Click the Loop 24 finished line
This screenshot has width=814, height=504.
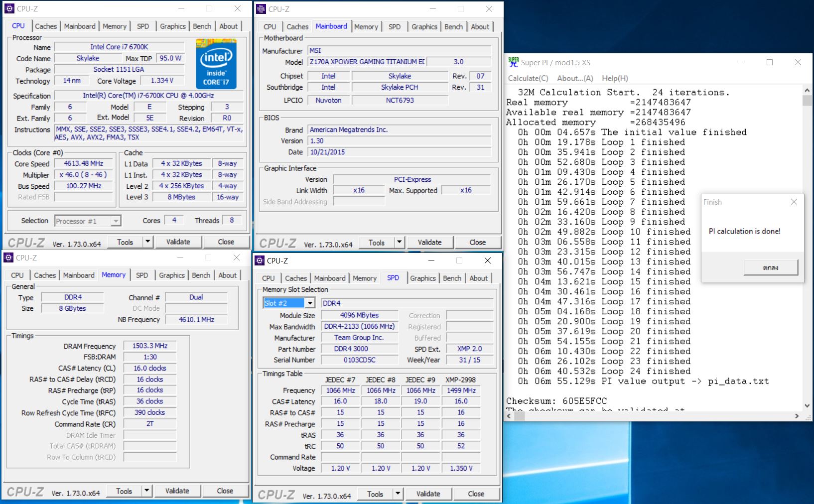(x=604, y=371)
